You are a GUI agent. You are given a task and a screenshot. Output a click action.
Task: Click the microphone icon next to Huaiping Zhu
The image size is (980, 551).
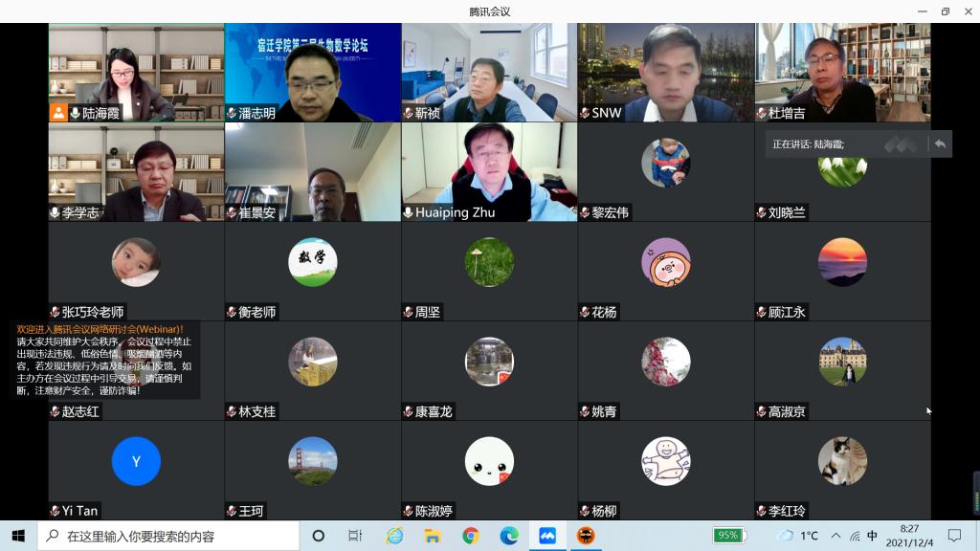pyautogui.click(x=409, y=212)
